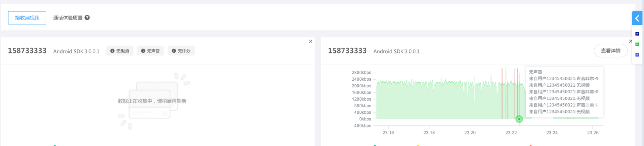644x146 pixels.
Task: Collapse the blue side panel chevron
Action: [x=637, y=18]
